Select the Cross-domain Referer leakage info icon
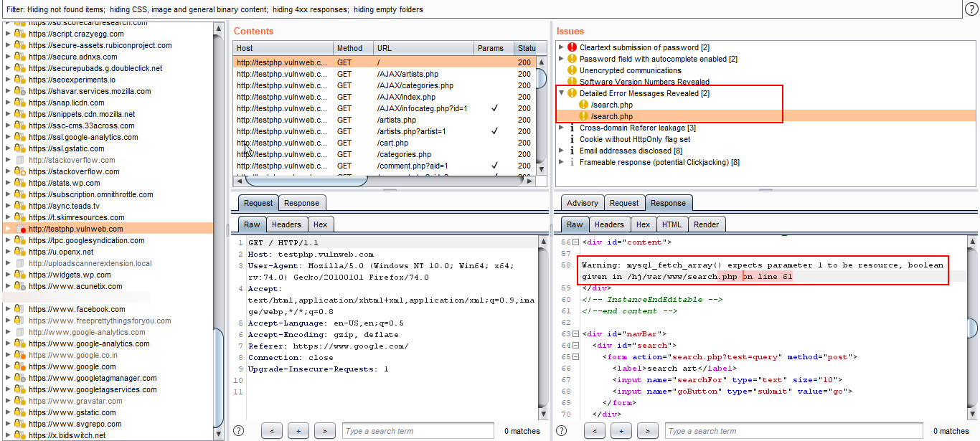The width and height of the screenshot is (980, 441). (572, 128)
